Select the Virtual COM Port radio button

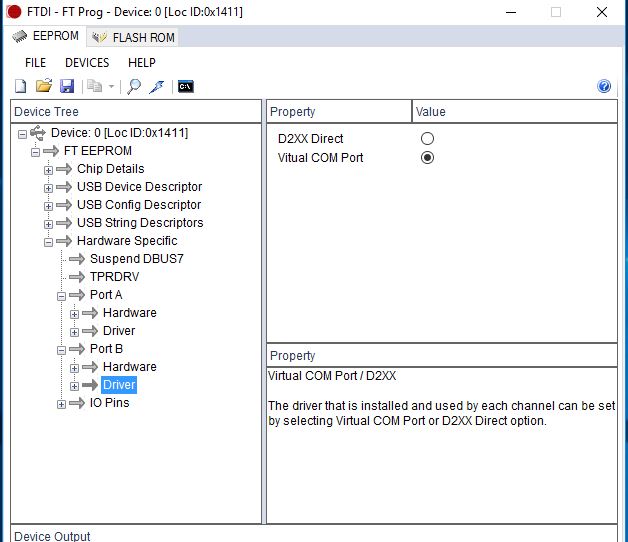427,158
